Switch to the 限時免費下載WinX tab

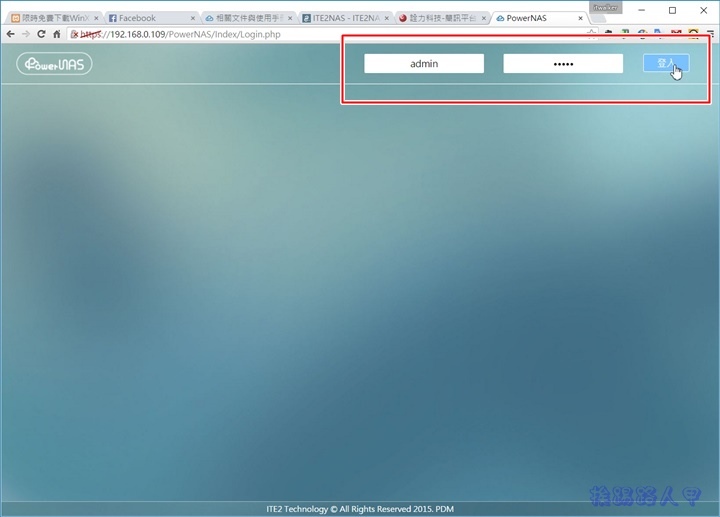[x=54, y=18]
